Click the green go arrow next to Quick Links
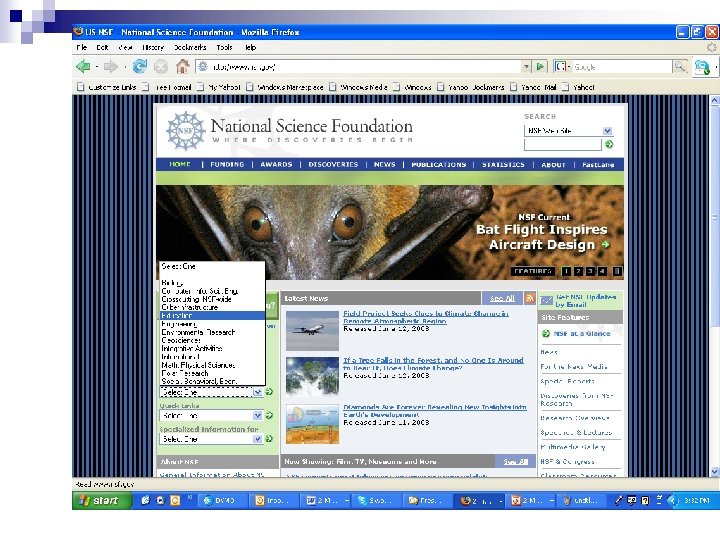This screenshot has height=540, width=720. [x=269, y=415]
